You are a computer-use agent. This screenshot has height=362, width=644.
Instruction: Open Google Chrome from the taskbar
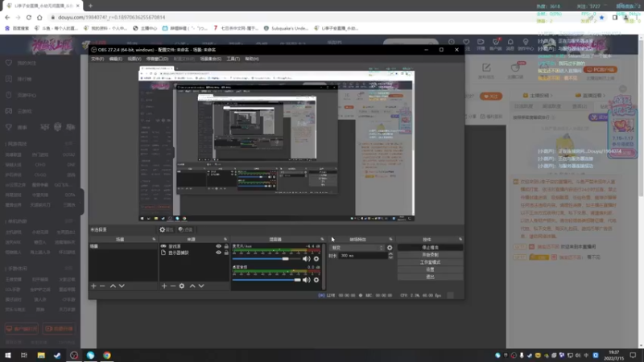tap(107, 355)
